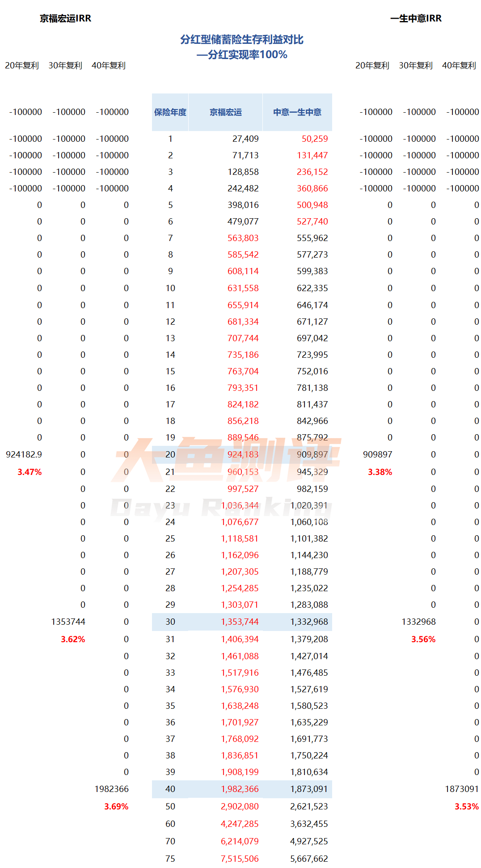The image size is (481, 868).
Task: Select cell value 856,218
Action: click(243, 421)
